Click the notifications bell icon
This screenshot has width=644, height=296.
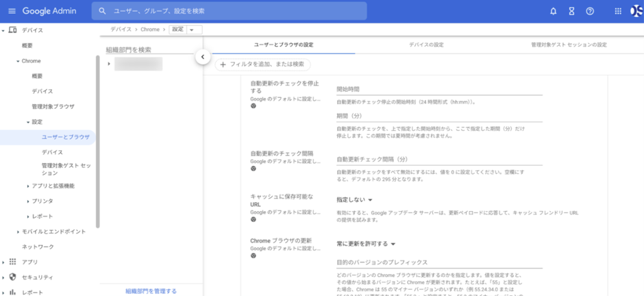pos(554,11)
